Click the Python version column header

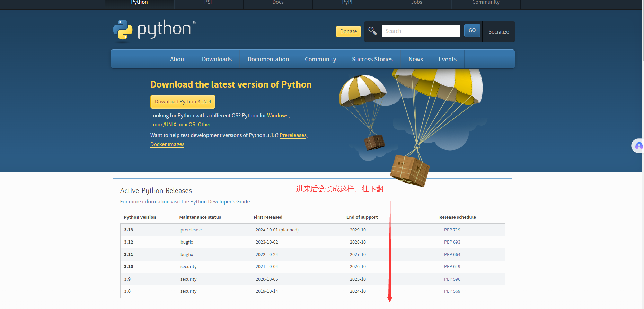tap(140, 217)
